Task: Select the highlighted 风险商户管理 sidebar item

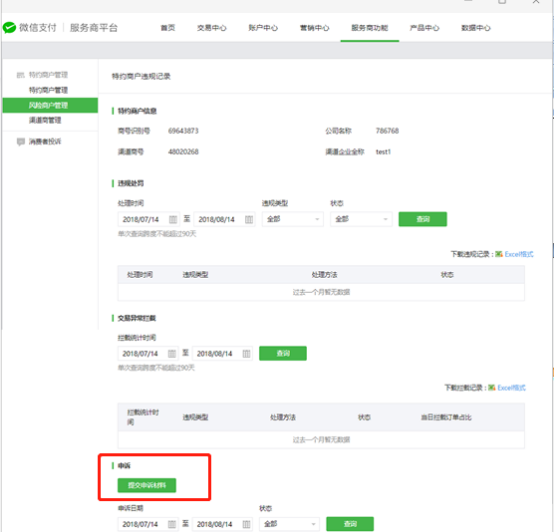Action: pyautogui.click(x=50, y=105)
